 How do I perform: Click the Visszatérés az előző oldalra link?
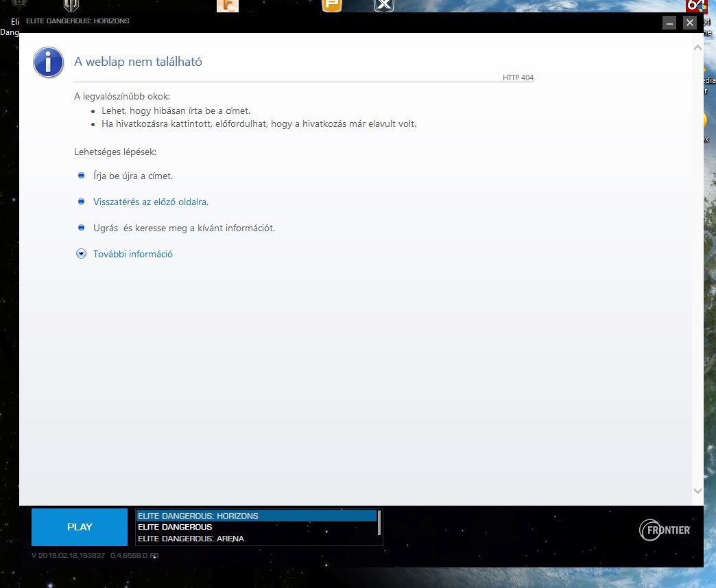[151, 202]
